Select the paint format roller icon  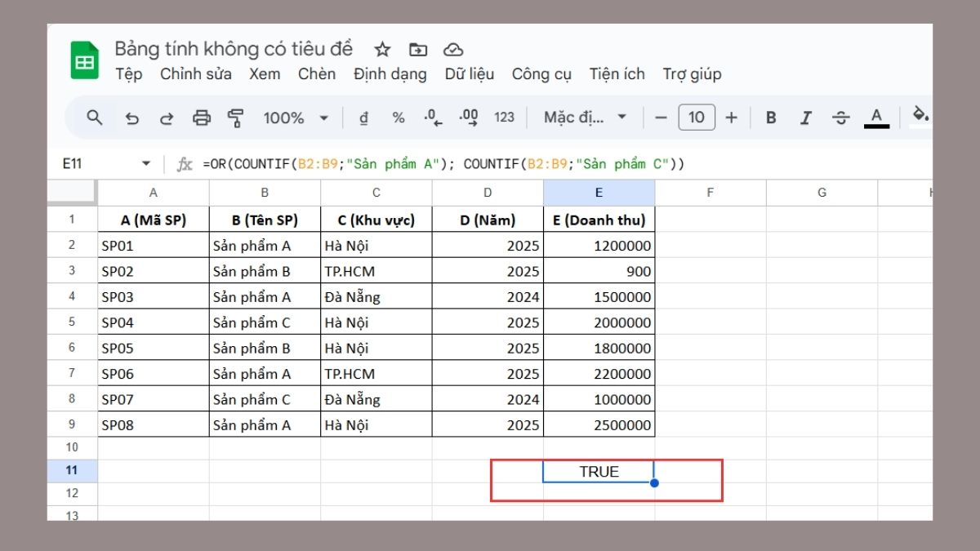click(x=236, y=118)
